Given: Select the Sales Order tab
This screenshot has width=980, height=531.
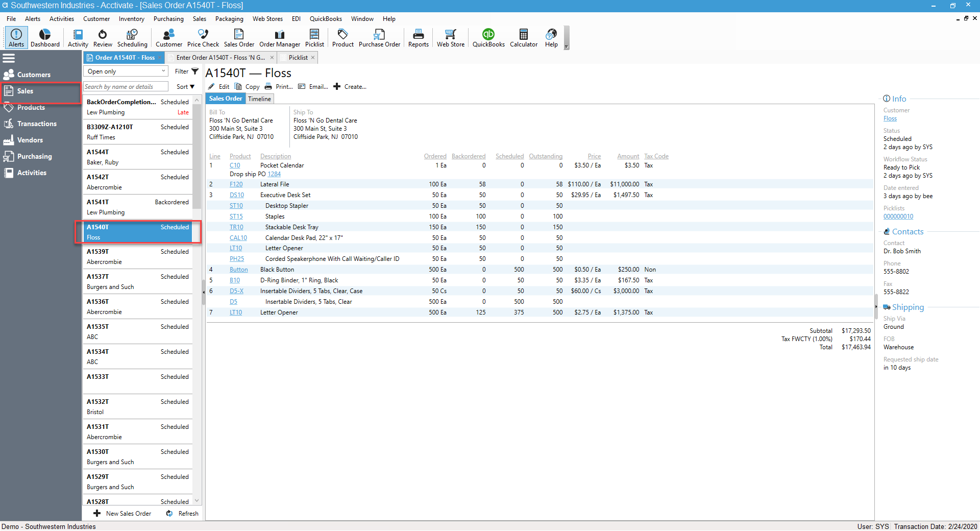Looking at the screenshot, I should [226, 99].
